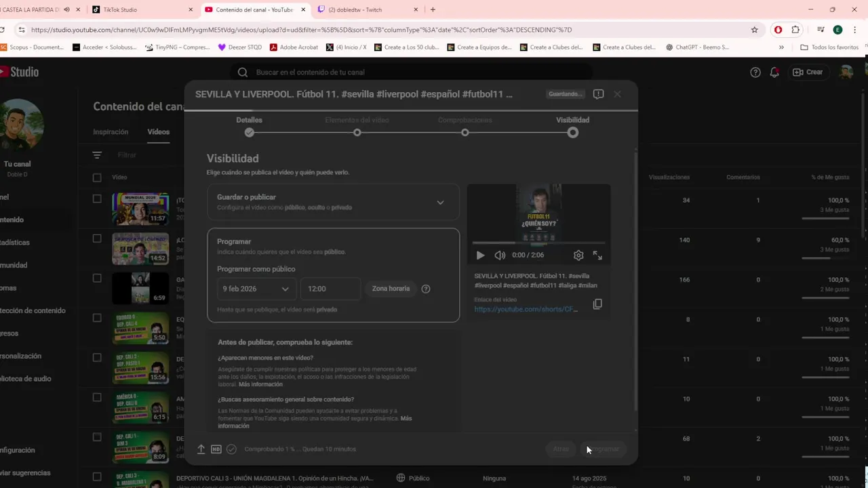The image size is (868, 488).
Task: Click the upload status arrow icon
Action: click(x=201, y=449)
